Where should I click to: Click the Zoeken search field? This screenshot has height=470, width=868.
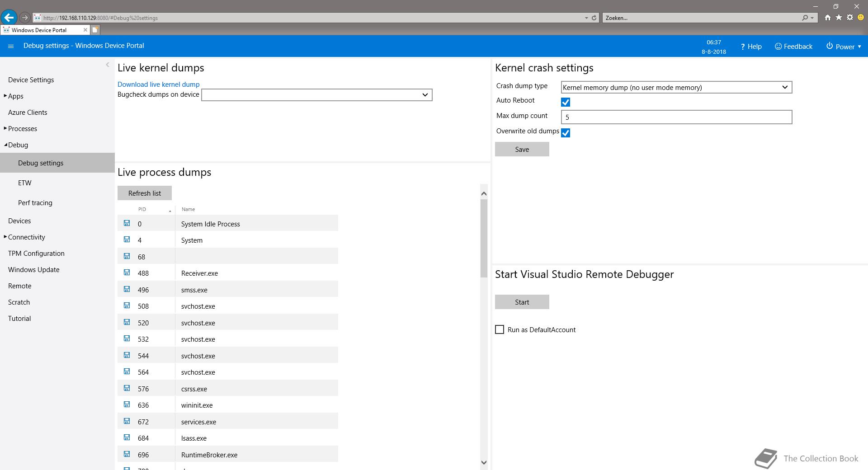pyautogui.click(x=701, y=18)
